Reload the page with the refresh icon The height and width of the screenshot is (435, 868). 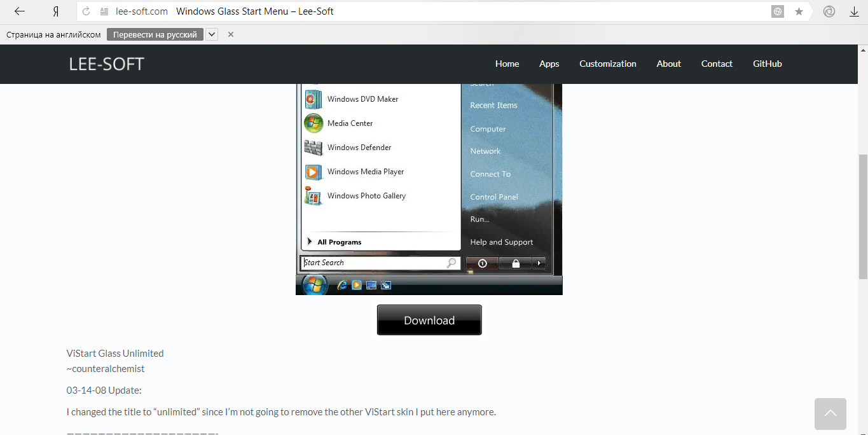coord(86,11)
